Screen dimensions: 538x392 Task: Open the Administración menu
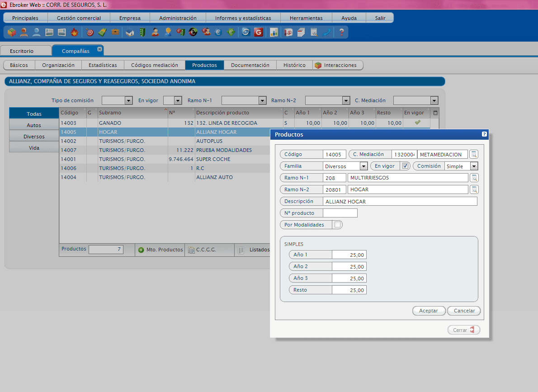pos(178,18)
